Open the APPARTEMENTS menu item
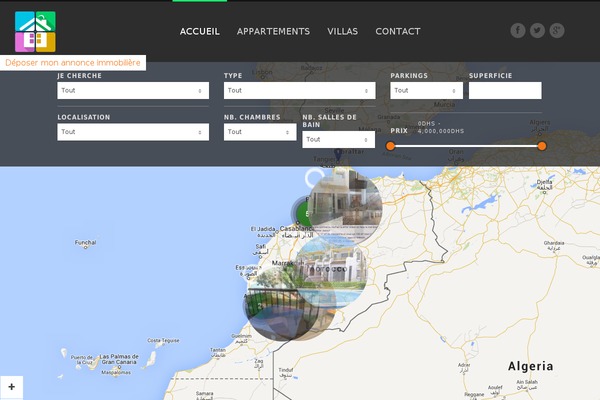This screenshot has height=400, width=600. pyautogui.click(x=273, y=31)
